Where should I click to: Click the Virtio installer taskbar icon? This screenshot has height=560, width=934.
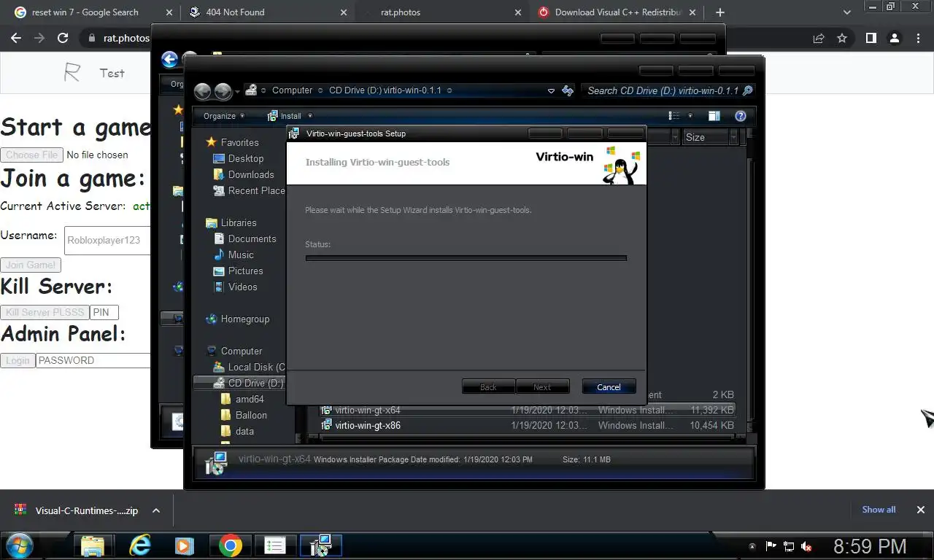click(x=320, y=545)
